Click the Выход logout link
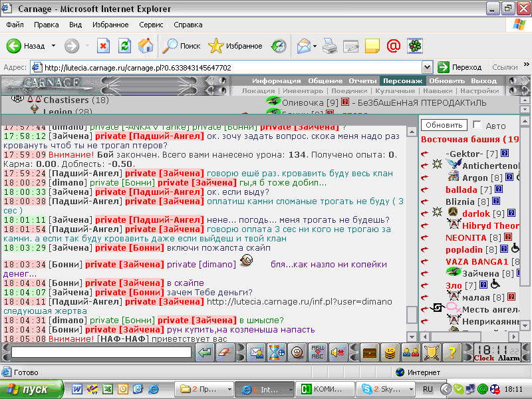532x399 pixels. pos(483,80)
